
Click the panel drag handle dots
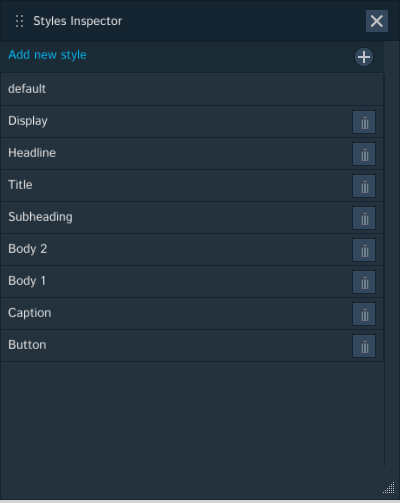(19, 21)
